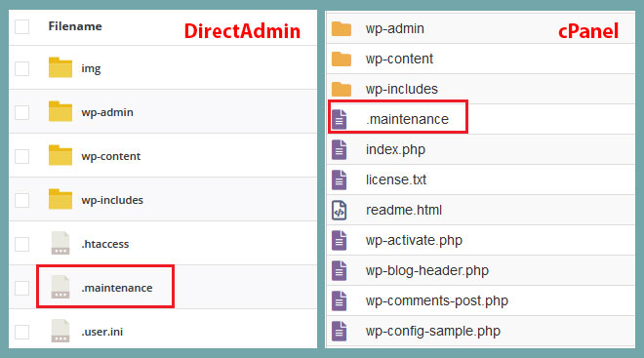Screen dimensions: 644x358
Task: Select the .maintenance filename in cPanel
Action: coord(408,119)
